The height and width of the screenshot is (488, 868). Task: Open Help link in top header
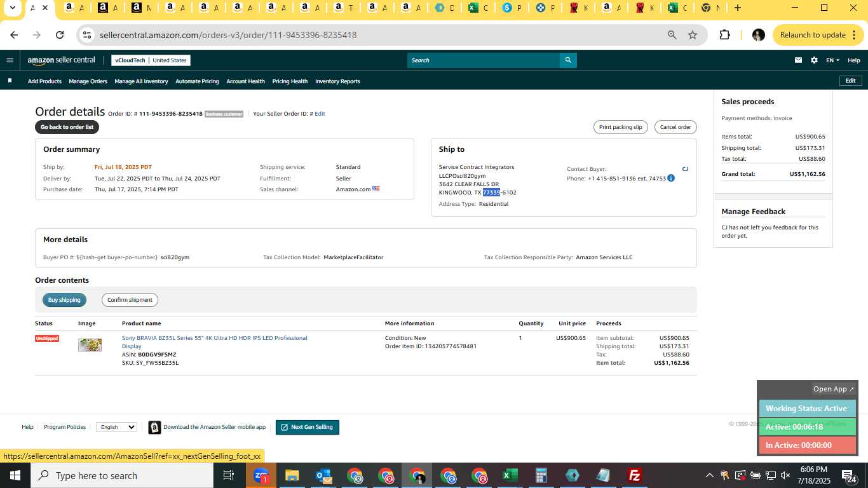coord(854,60)
